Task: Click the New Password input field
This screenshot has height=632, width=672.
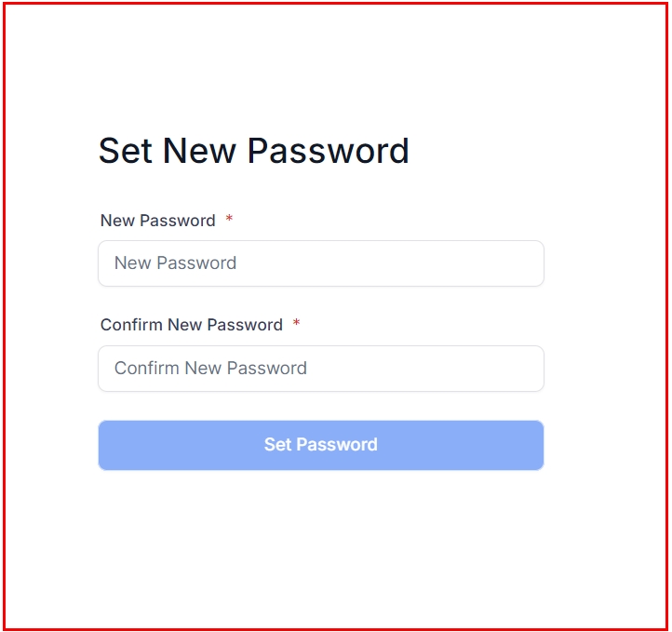Action: click(320, 263)
